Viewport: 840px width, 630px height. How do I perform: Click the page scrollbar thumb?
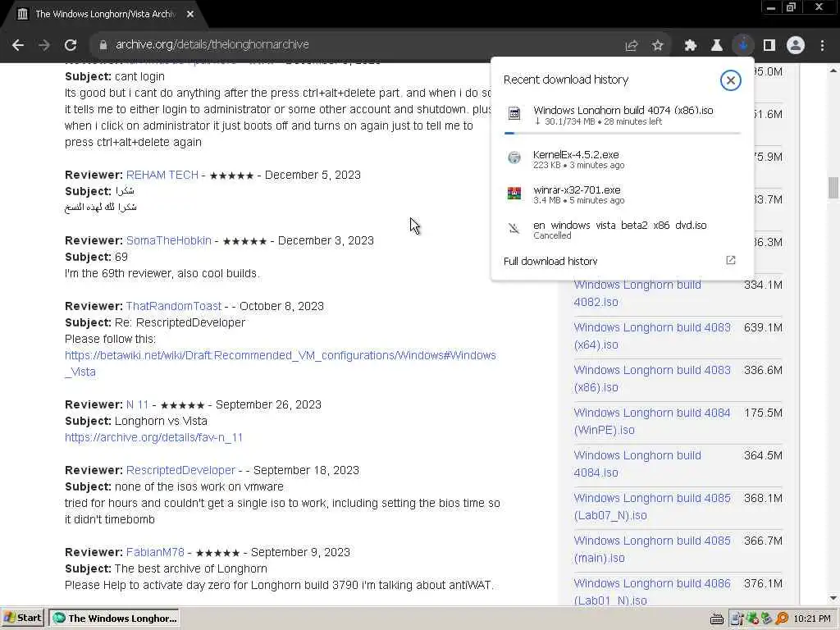[833, 188]
